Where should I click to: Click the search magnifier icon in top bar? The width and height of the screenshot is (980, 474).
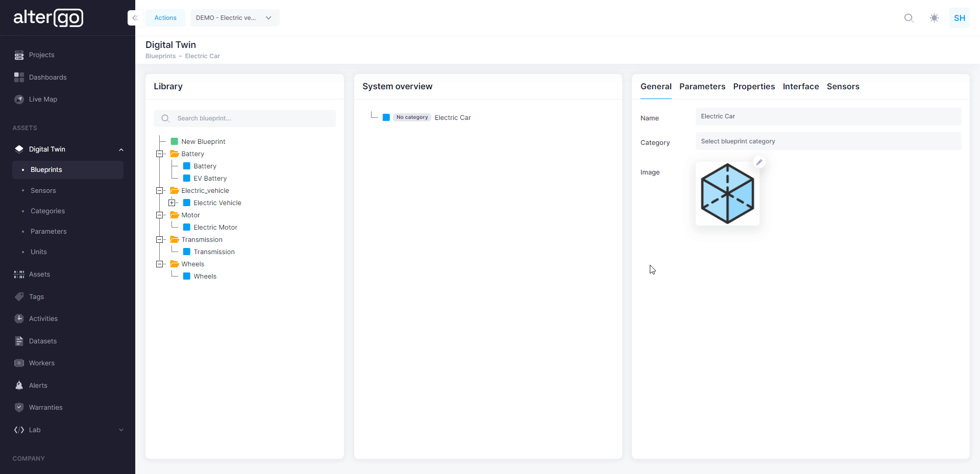point(909,18)
